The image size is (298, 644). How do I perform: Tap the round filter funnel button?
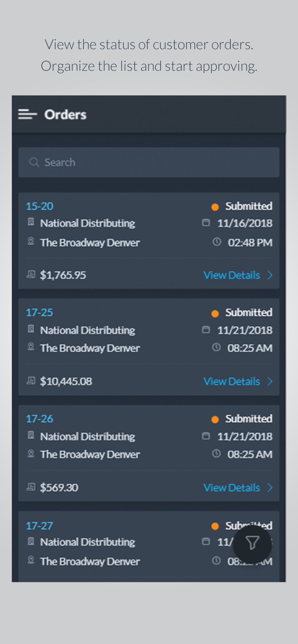(x=252, y=544)
